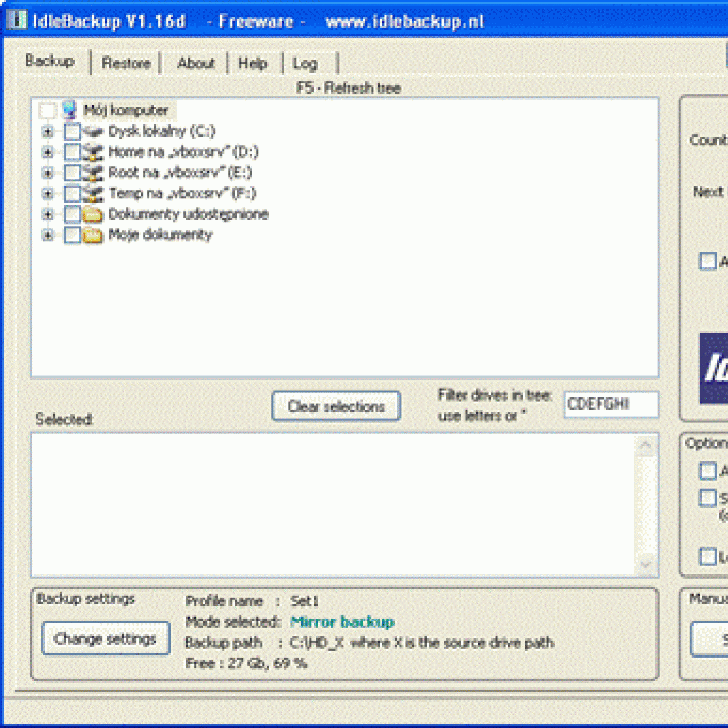
Task: Click the Dokumenty udostępnione folder icon
Action: tap(93, 215)
